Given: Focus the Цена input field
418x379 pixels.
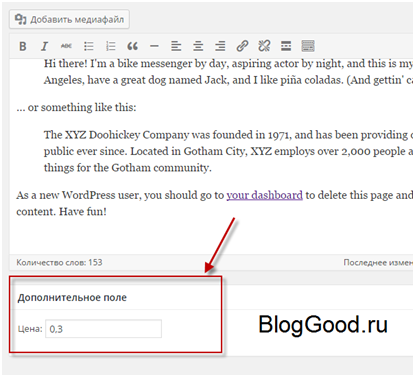Looking at the screenshot, I should [104, 329].
